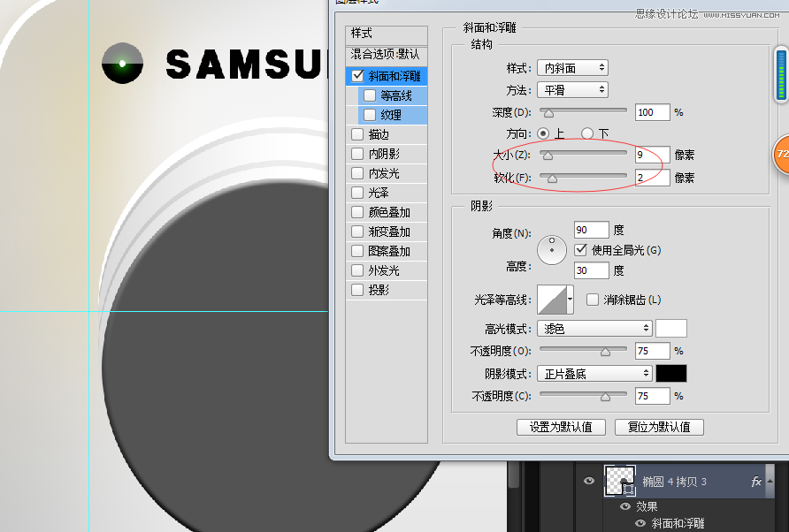Select the 椭圆 4 拷贝 3 layer thumbnail

click(620, 481)
